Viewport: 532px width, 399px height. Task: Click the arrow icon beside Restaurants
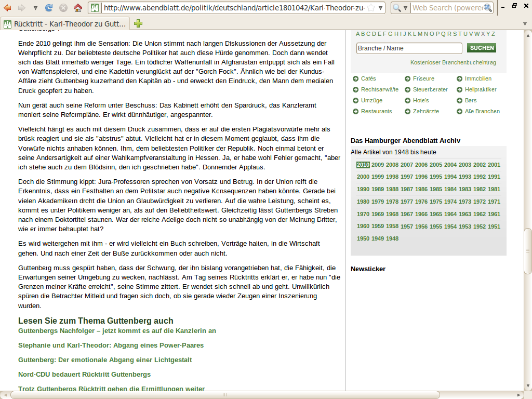coord(355,111)
